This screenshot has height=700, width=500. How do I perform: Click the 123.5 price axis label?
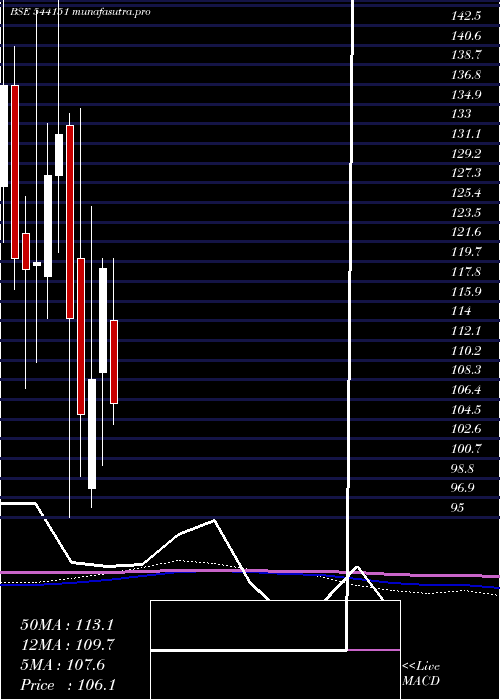click(466, 212)
